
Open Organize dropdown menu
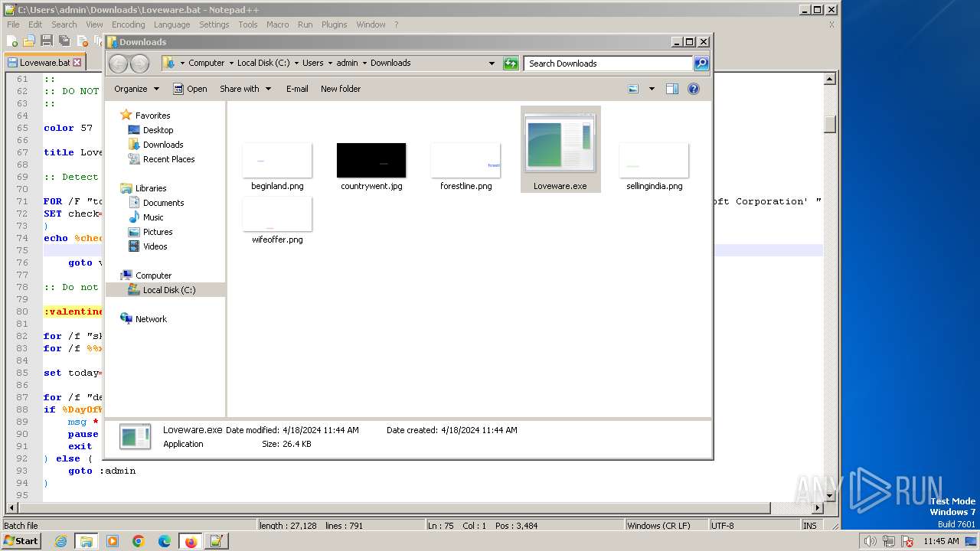click(136, 89)
